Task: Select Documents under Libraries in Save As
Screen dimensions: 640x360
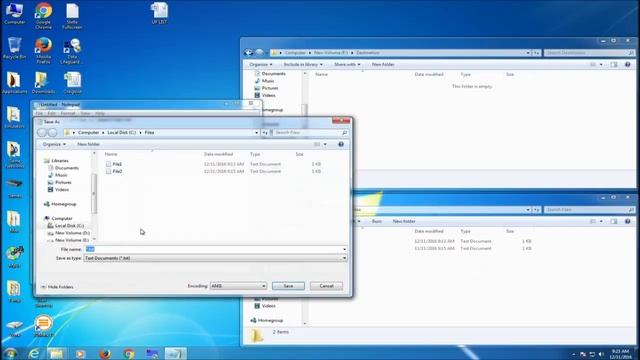Action: [63, 168]
